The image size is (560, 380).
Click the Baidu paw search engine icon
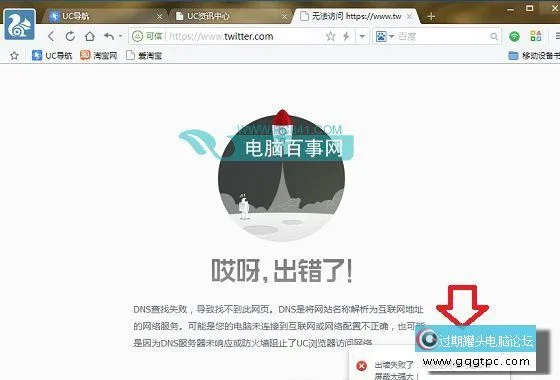[x=381, y=36]
